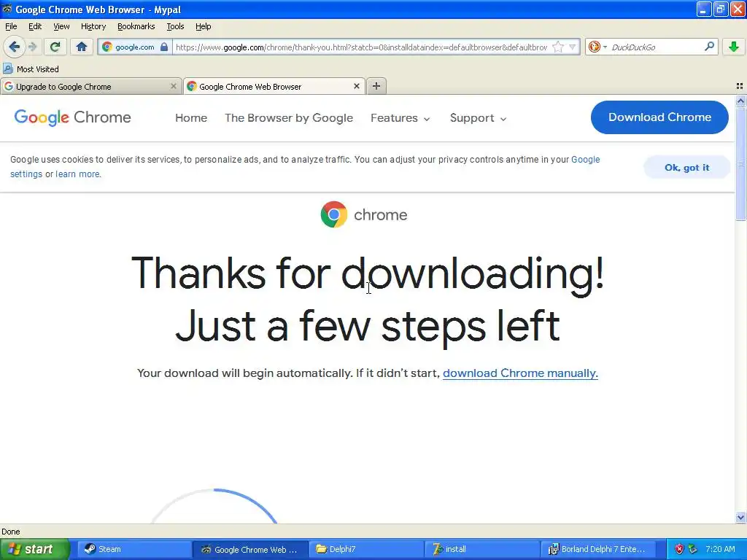
Task: Open a new tab with plus button
Action: click(x=376, y=86)
